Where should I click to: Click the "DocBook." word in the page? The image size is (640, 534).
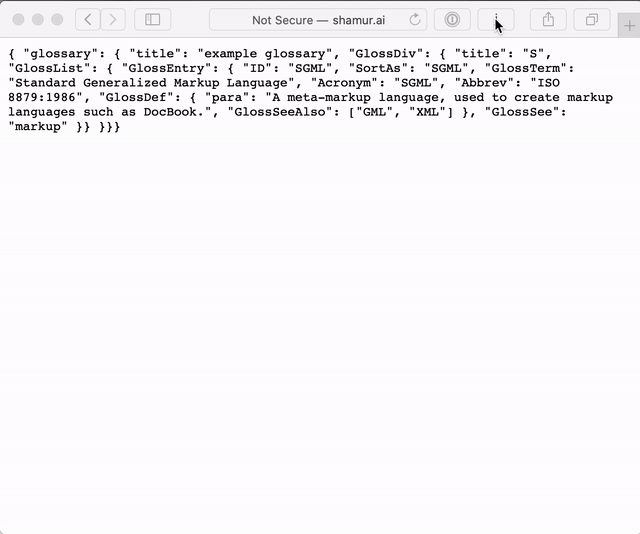click(x=173, y=112)
